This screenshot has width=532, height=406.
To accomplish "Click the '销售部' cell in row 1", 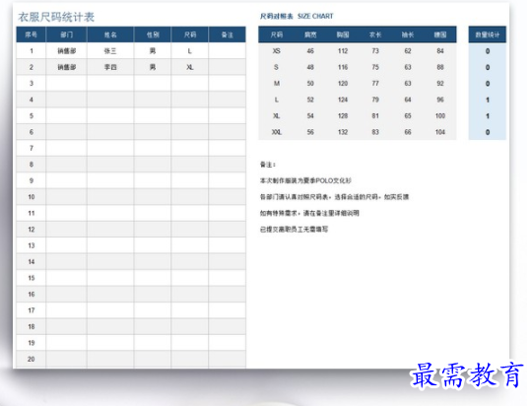I will pyautogui.click(x=67, y=51).
